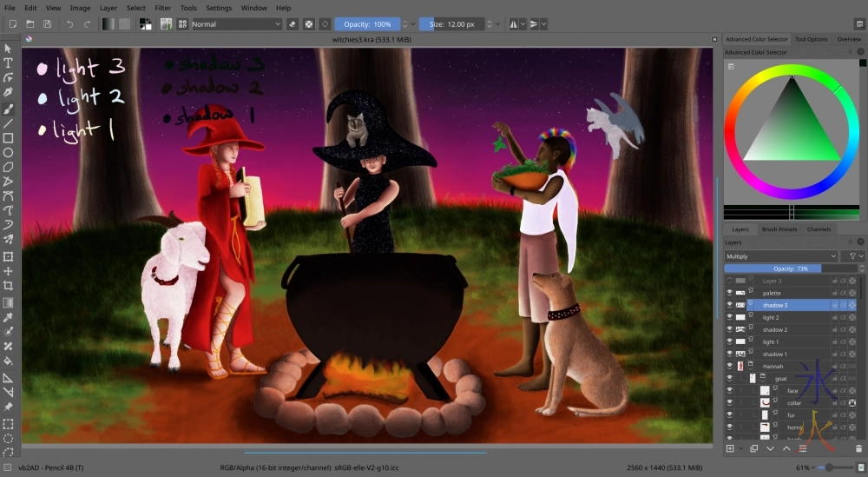Save the document with the floppy icon

coord(47,24)
